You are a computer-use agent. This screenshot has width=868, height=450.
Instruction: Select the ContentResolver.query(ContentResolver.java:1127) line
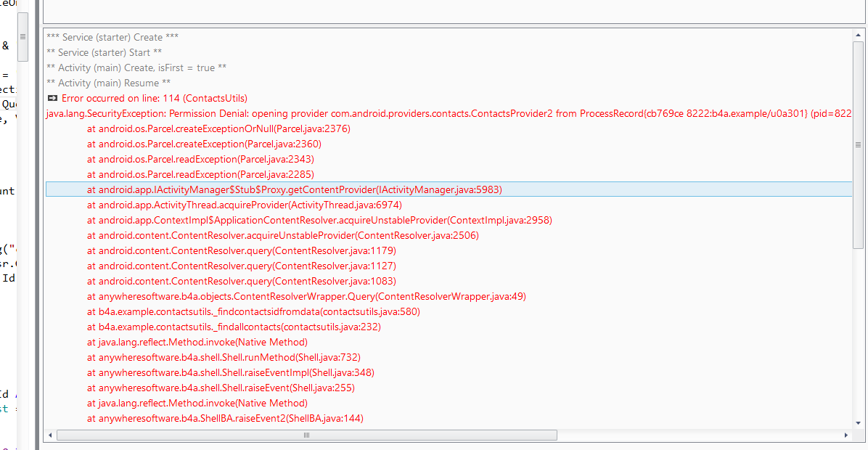point(242,266)
